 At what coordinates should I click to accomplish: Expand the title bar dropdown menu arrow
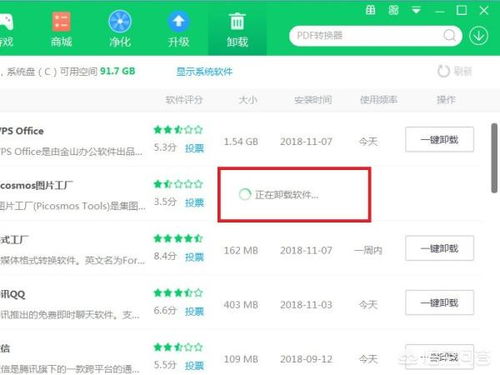tap(416, 11)
